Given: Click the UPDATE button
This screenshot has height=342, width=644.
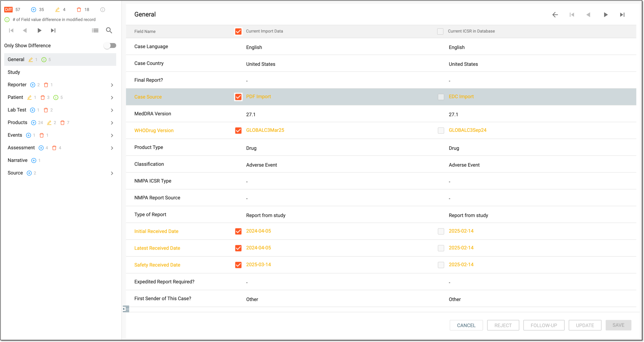Looking at the screenshot, I should point(585,325).
